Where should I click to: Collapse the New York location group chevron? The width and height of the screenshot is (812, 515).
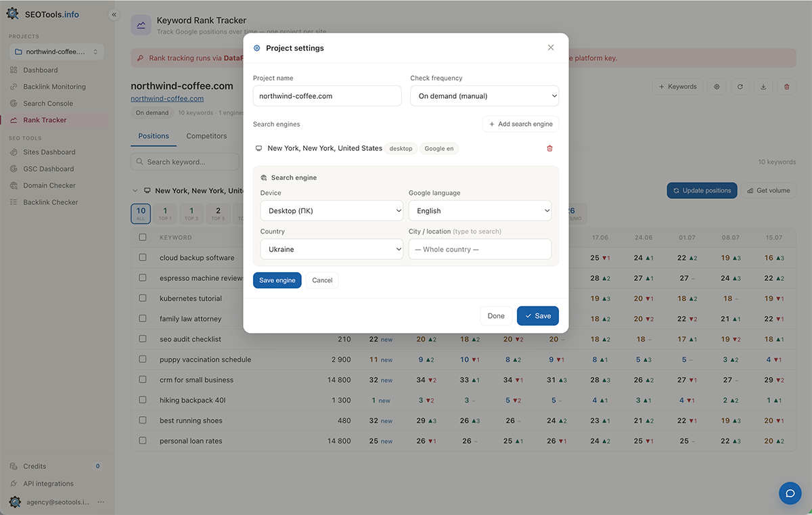135,191
